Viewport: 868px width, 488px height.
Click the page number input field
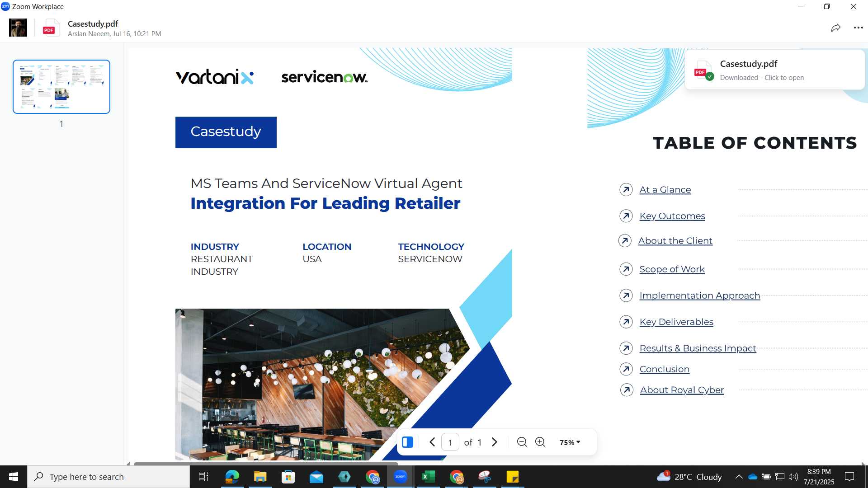tap(450, 442)
